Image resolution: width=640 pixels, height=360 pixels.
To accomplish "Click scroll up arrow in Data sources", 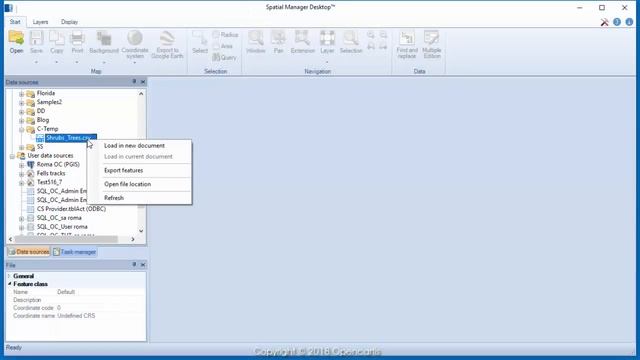I will click(x=141, y=94).
